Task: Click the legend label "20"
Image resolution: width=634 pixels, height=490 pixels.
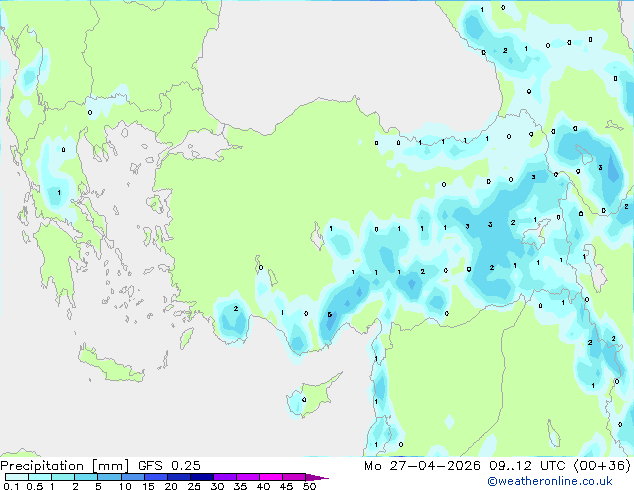Action: [x=171, y=486]
